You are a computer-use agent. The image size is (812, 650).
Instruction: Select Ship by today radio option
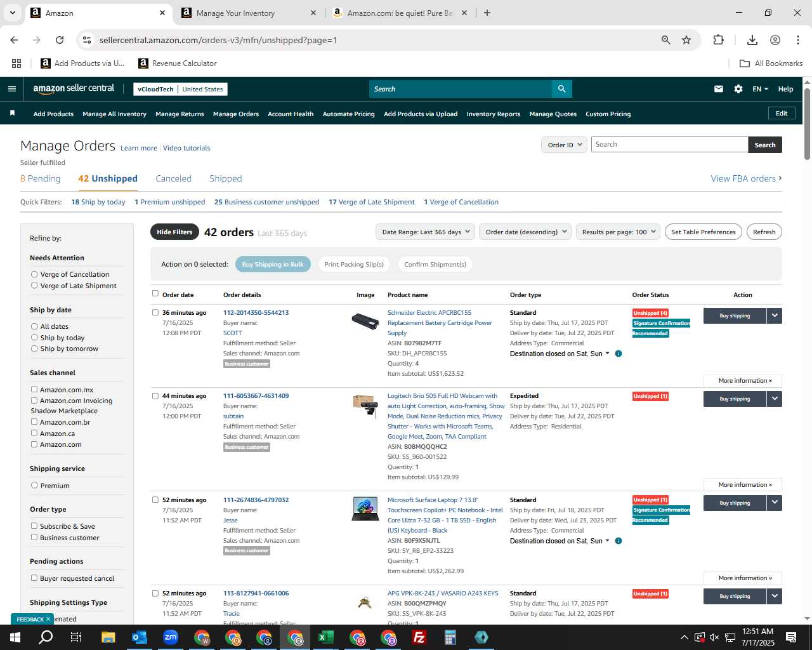pos(34,338)
